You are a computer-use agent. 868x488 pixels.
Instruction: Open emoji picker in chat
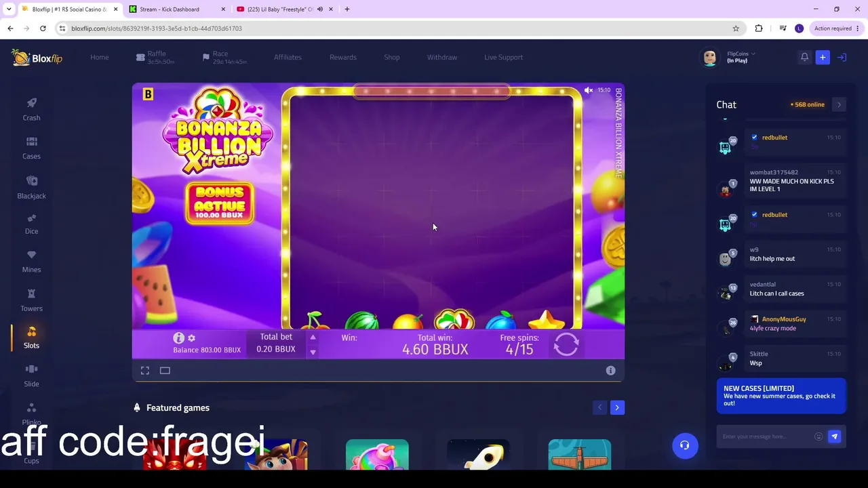tap(818, 436)
